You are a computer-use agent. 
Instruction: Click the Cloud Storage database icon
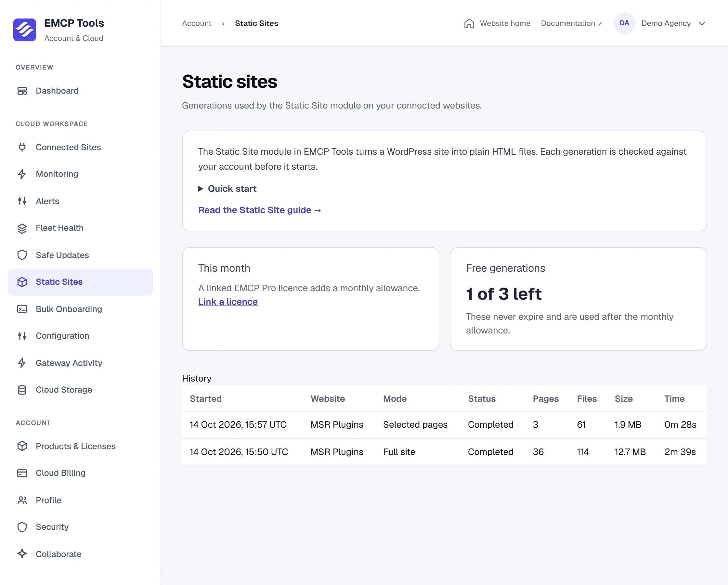(22, 390)
